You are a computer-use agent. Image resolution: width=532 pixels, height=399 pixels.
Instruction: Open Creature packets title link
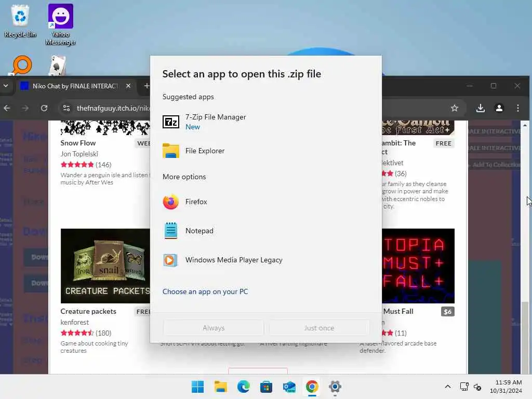click(x=88, y=312)
